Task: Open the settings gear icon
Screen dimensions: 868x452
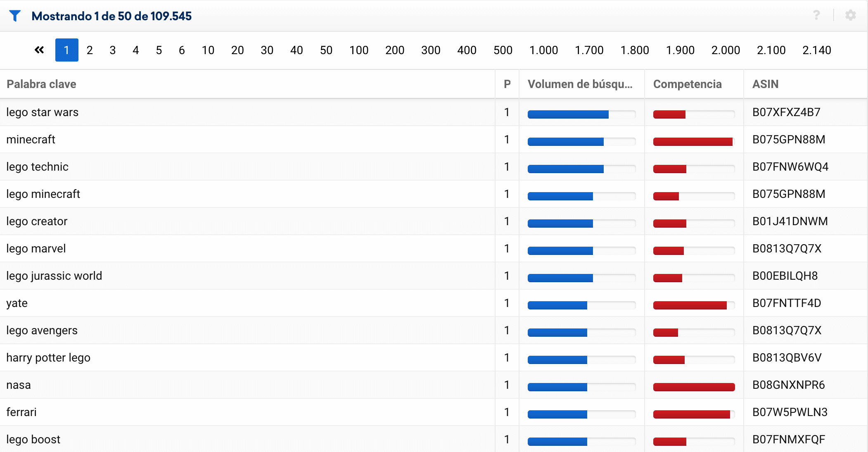Action: (850, 15)
